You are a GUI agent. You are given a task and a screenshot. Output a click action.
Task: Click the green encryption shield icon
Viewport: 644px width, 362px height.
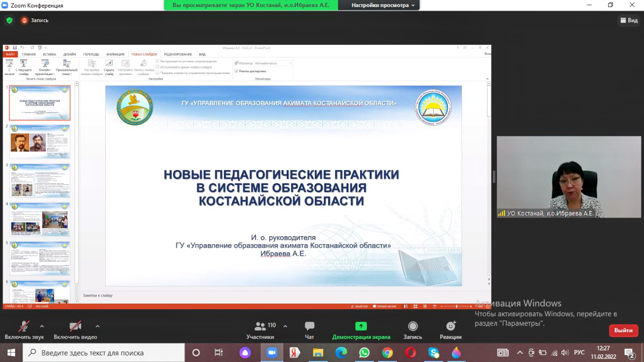point(10,20)
